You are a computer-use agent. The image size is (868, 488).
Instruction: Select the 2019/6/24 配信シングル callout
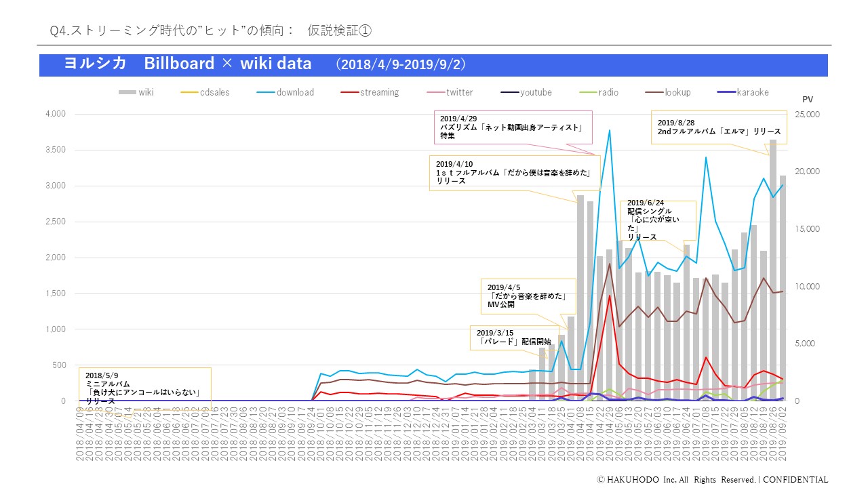658,220
